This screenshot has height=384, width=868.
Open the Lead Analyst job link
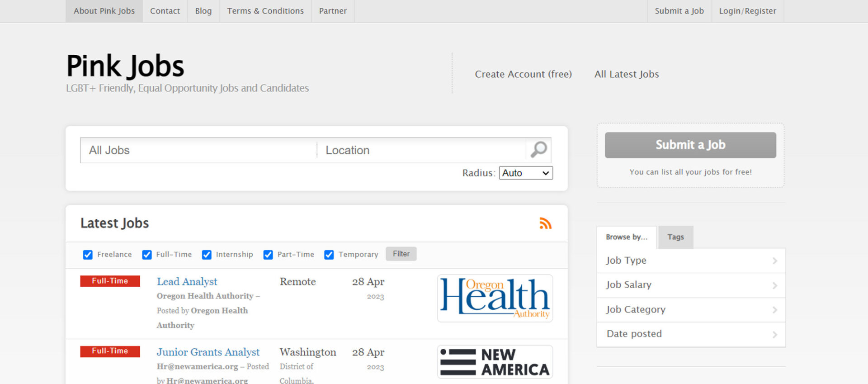point(187,282)
